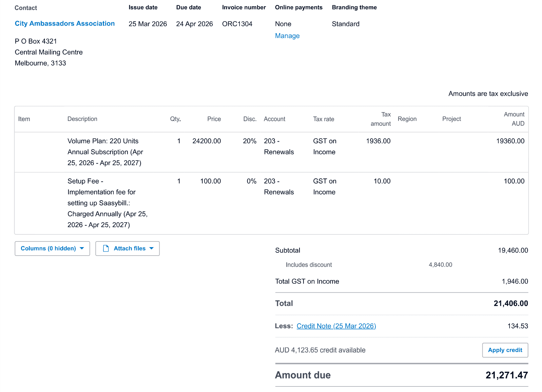The image size is (542, 392).
Task: Click the Apply credit button
Action: coord(505,350)
